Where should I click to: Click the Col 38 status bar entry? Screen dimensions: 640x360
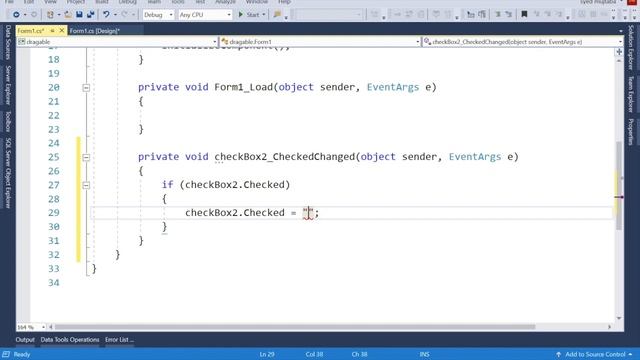pyautogui.click(x=314, y=354)
